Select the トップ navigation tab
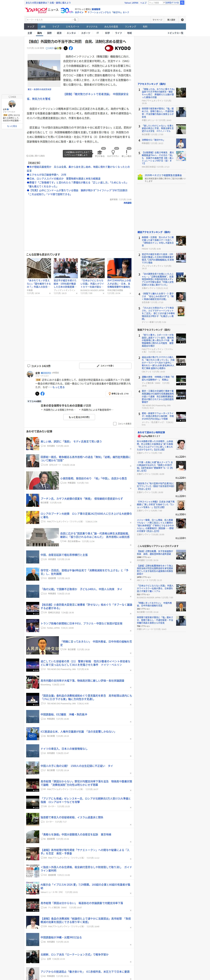The width and height of the screenshot is (210, 980). coord(31,27)
